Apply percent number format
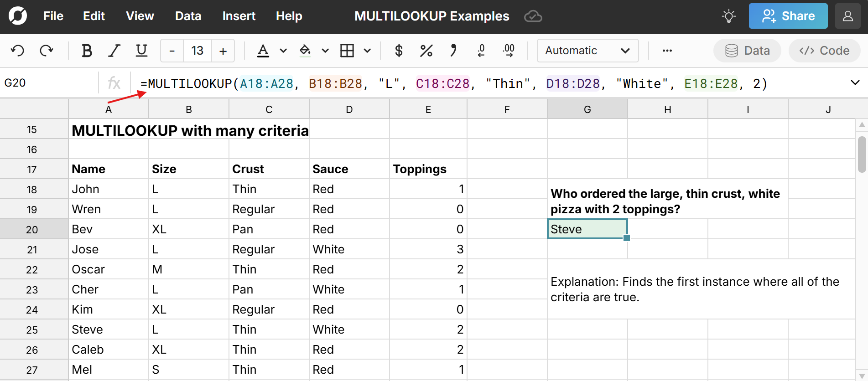The height and width of the screenshot is (381, 868). coord(426,51)
